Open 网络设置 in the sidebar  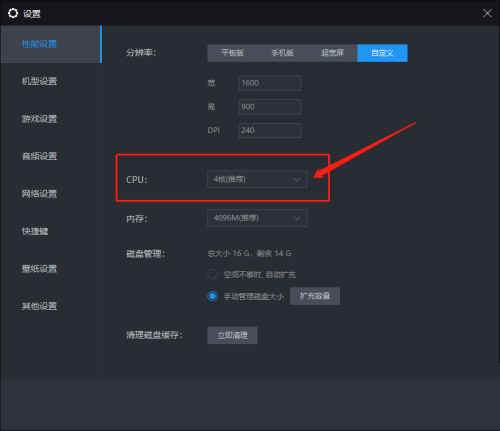[x=39, y=194]
